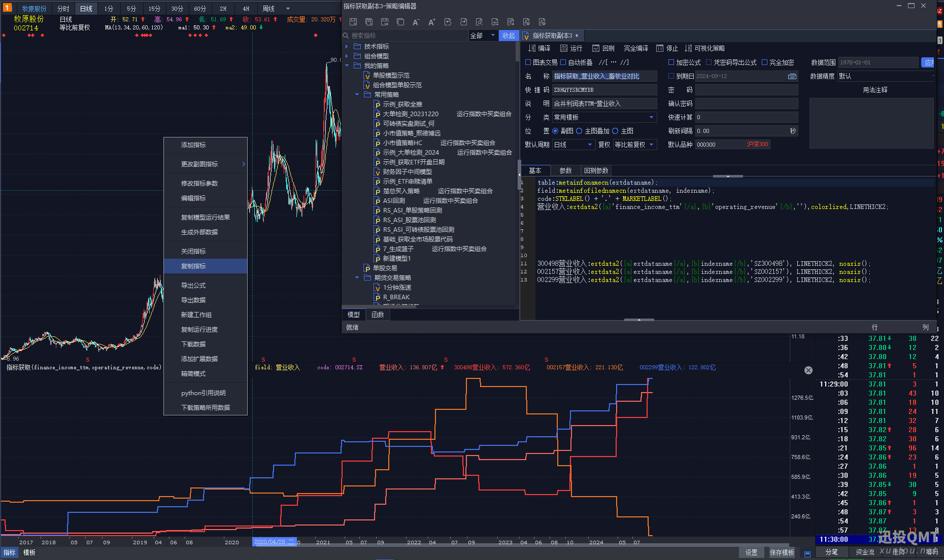Click the 可视化策略 visual strategy icon
This screenshot has width=944, height=560.
click(x=688, y=48)
